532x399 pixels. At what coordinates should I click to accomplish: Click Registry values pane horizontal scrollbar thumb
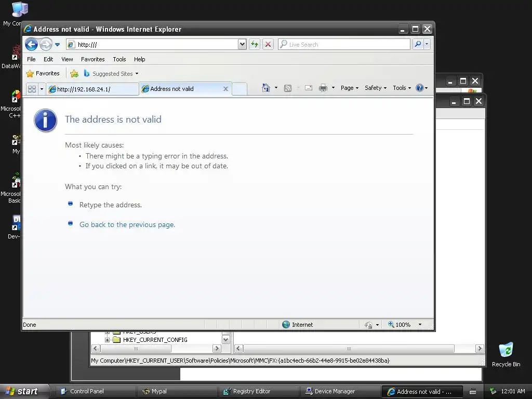(349, 349)
